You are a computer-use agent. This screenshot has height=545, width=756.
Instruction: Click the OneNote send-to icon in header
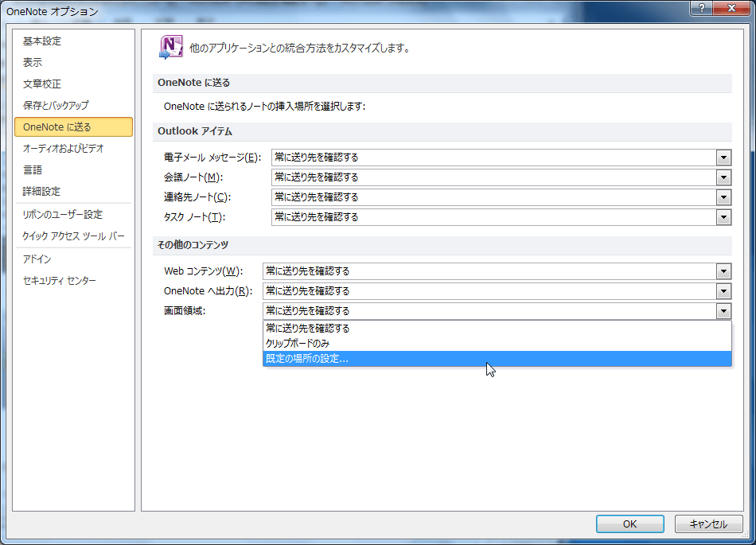(170, 47)
